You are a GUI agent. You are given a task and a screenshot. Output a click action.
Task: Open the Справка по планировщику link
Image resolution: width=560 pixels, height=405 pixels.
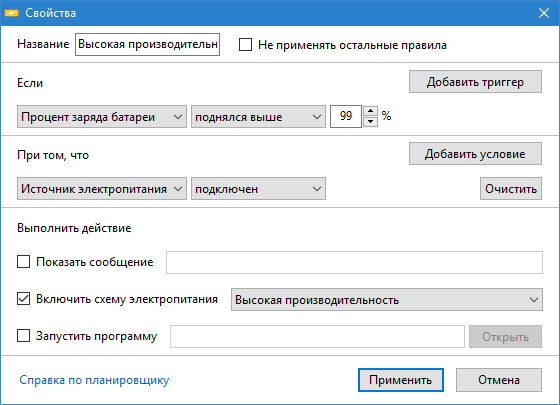tap(94, 380)
